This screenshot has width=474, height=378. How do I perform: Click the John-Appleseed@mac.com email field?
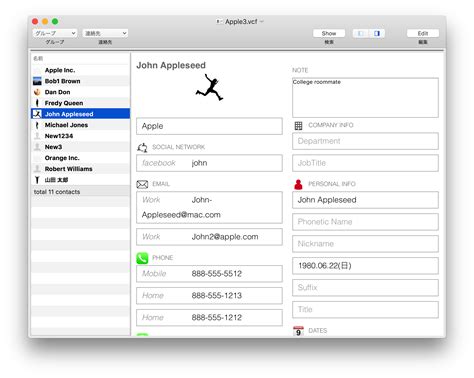pos(209,207)
